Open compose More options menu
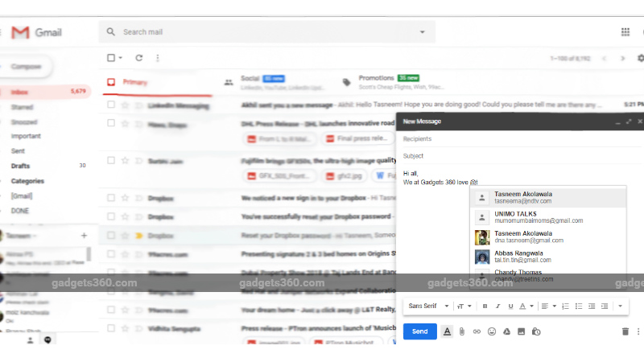The height and width of the screenshot is (362, 644). tap(638, 331)
